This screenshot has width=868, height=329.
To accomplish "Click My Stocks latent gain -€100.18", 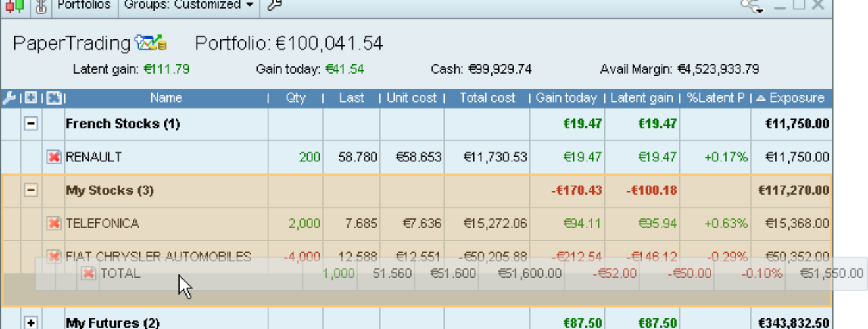I will [652, 190].
